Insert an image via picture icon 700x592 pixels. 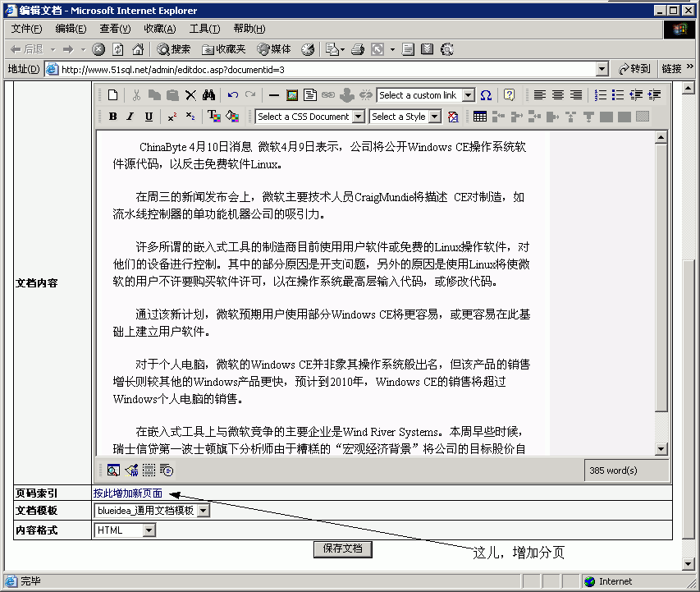point(292,95)
